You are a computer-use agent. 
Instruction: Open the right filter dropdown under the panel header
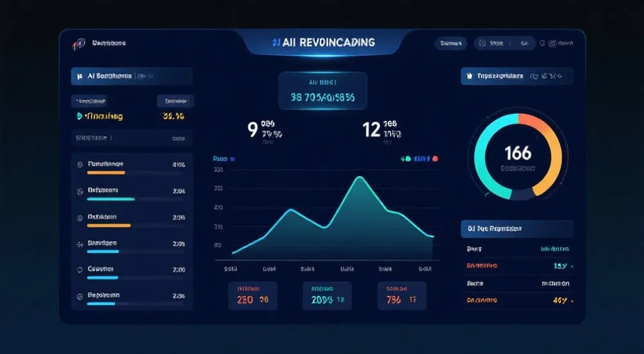pyautogui.click(x=175, y=101)
